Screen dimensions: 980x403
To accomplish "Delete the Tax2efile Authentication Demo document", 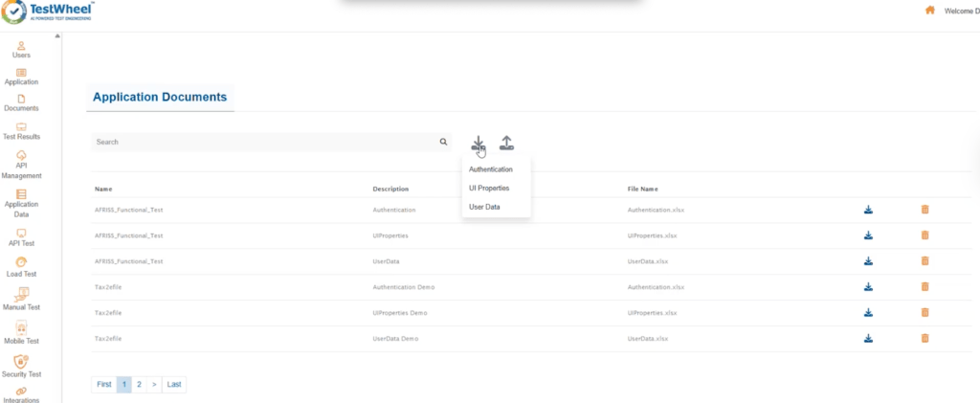I will coord(924,287).
